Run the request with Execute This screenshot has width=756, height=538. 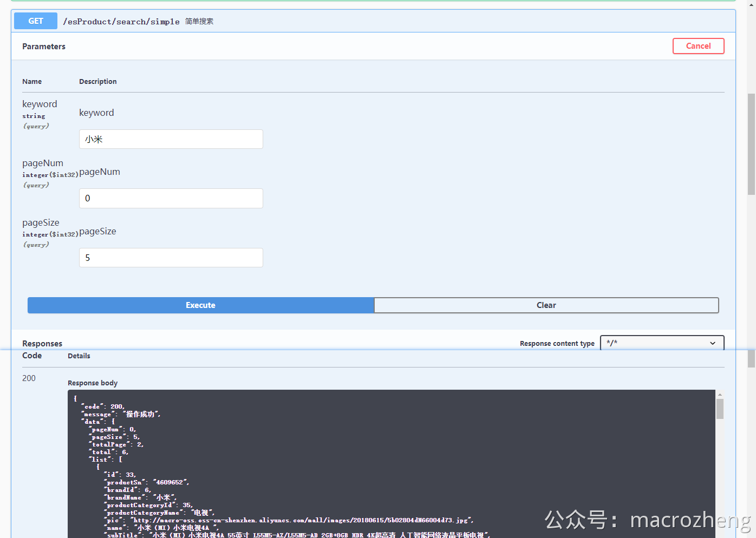(201, 305)
